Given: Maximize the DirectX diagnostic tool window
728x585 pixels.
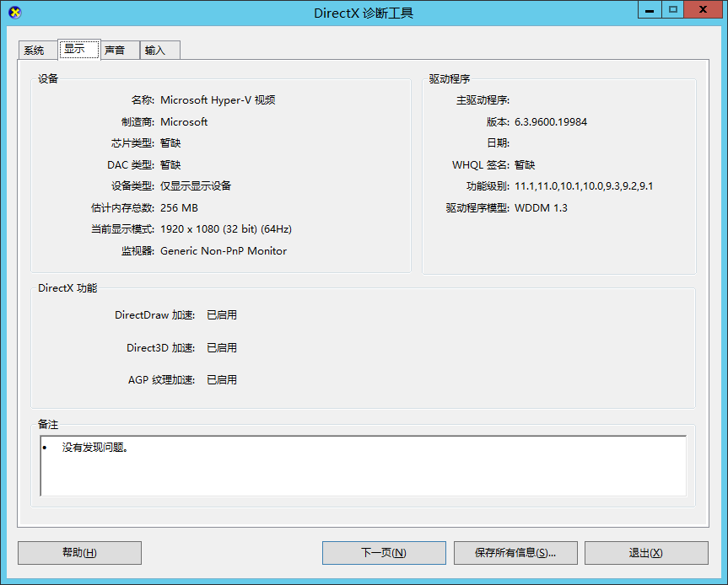Looking at the screenshot, I should pos(672,10).
